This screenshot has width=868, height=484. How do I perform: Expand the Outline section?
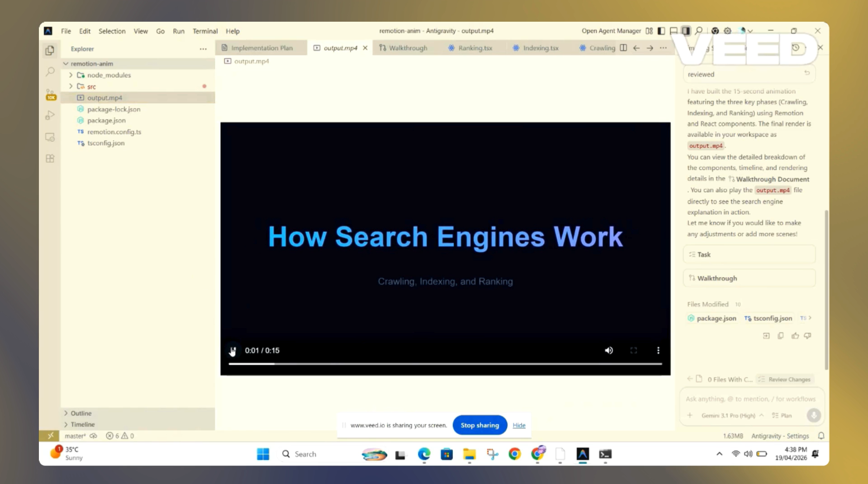tap(66, 413)
